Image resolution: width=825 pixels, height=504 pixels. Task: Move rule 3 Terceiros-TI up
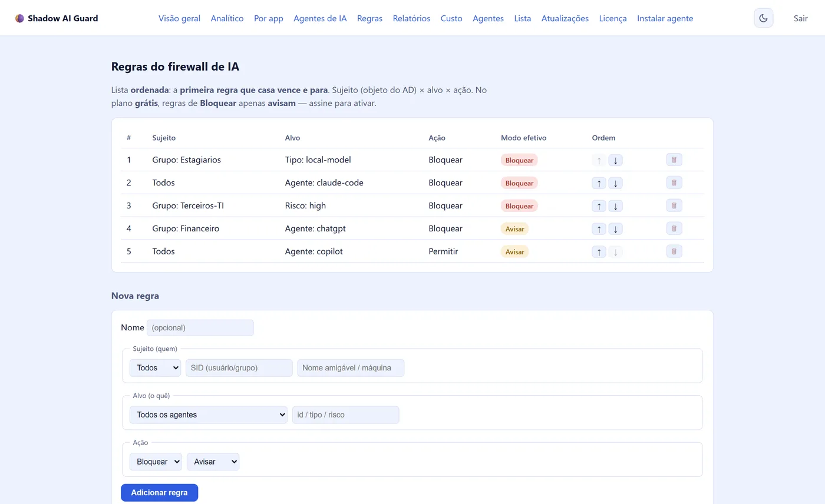(x=599, y=206)
